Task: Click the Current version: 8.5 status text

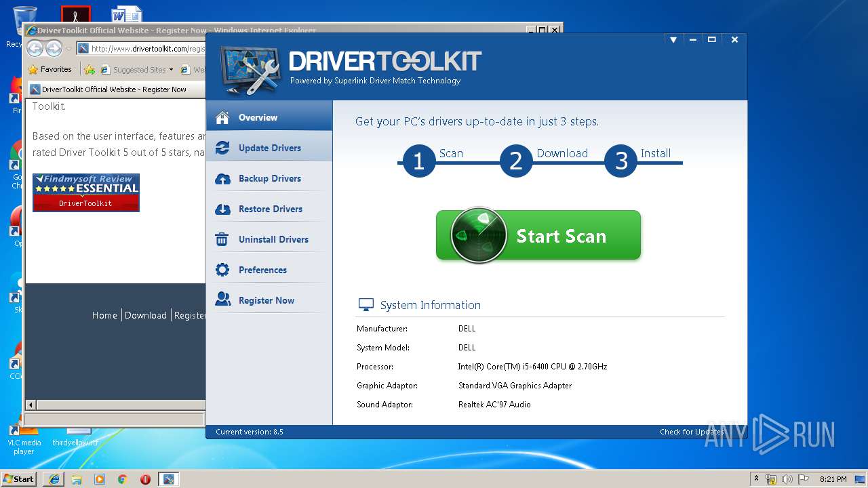Action: tap(250, 432)
